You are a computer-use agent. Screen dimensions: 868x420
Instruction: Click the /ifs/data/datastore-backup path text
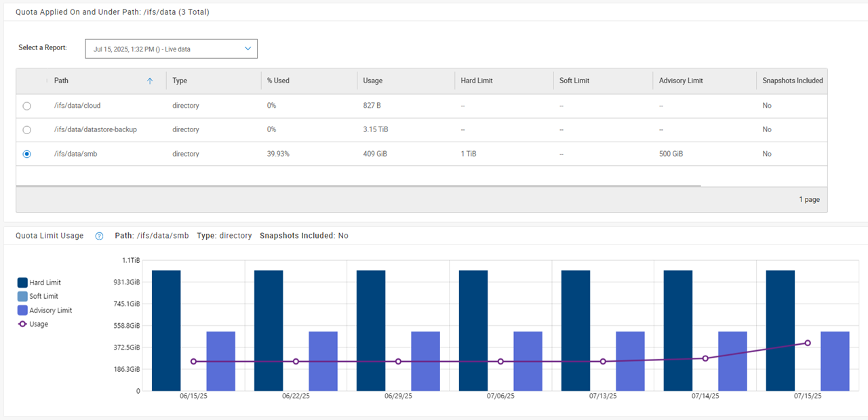pyautogui.click(x=96, y=129)
